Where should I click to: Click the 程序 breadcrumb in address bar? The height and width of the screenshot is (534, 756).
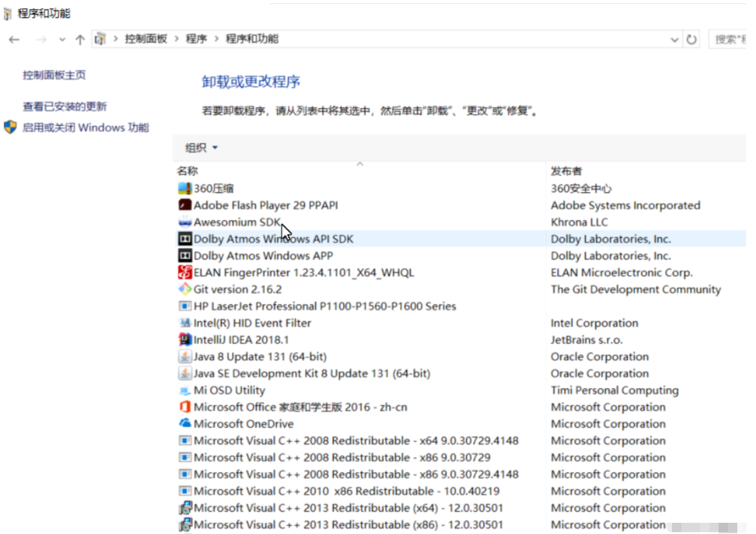tap(196, 39)
